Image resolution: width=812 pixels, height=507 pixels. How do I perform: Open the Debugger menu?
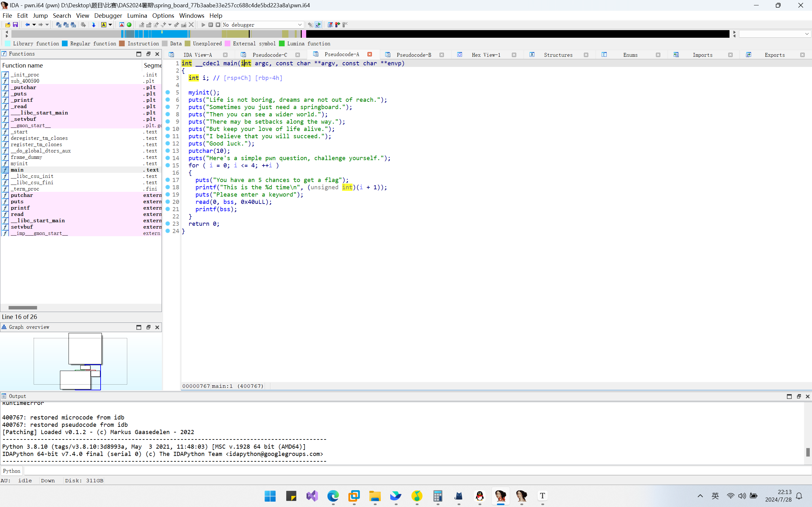[108, 16]
